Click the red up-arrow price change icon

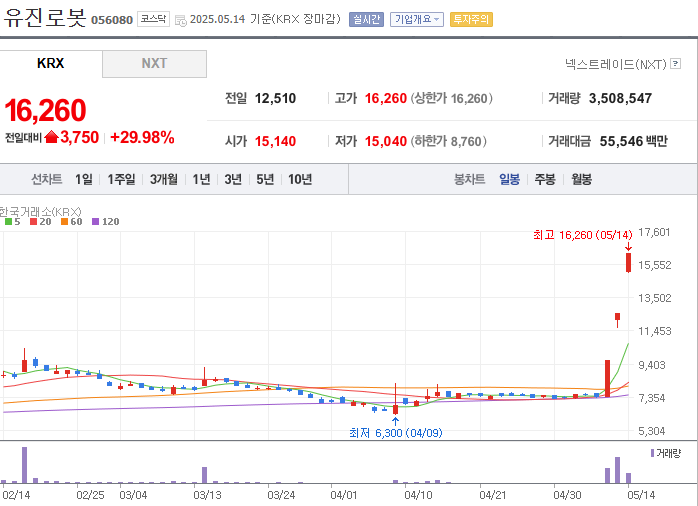pyautogui.click(x=52, y=137)
